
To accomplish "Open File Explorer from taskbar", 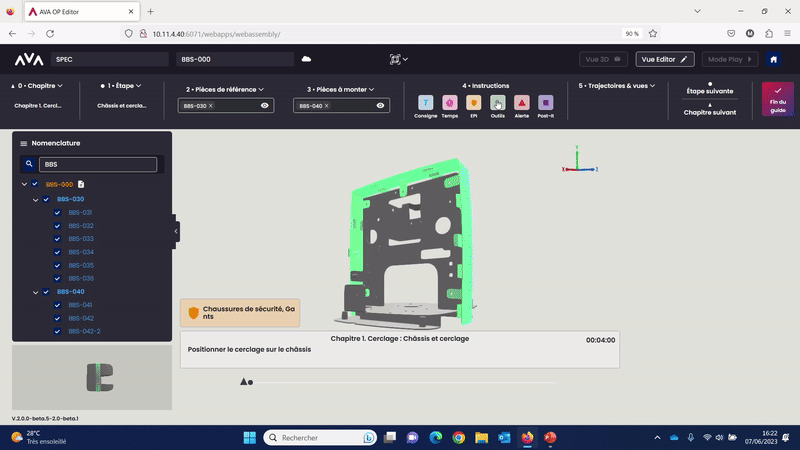I will (x=481, y=438).
